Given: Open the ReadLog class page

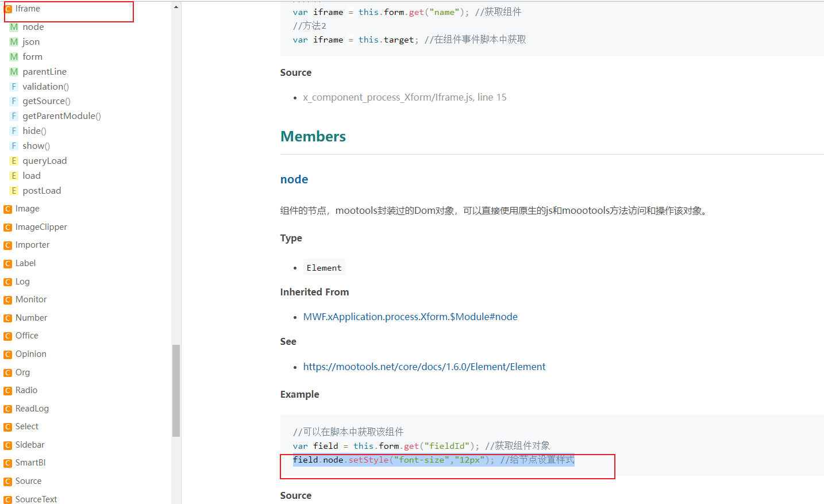Looking at the screenshot, I should (x=32, y=409).
